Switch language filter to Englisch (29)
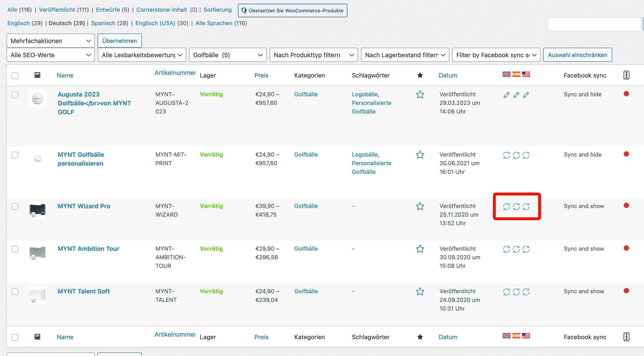 [25, 23]
